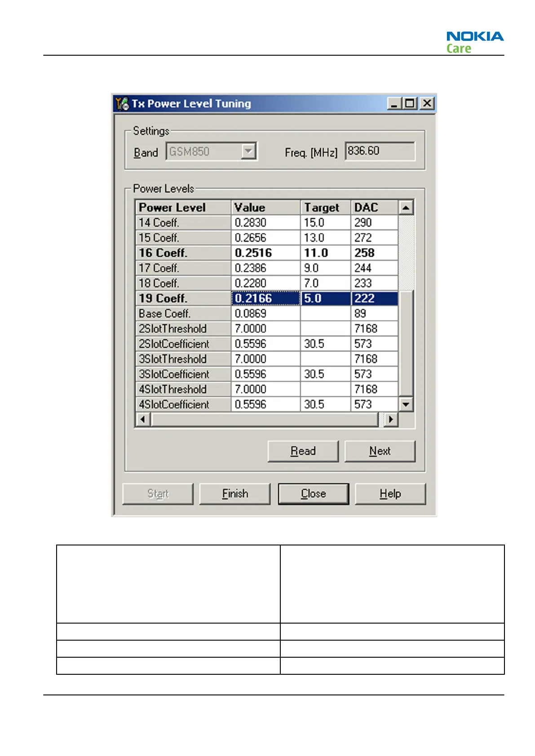Click the Finish button
The height and width of the screenshot is (756, 535).
[x=235, y=494]
